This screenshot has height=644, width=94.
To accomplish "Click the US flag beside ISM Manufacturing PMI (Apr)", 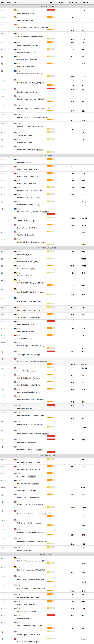I will 15,89.
